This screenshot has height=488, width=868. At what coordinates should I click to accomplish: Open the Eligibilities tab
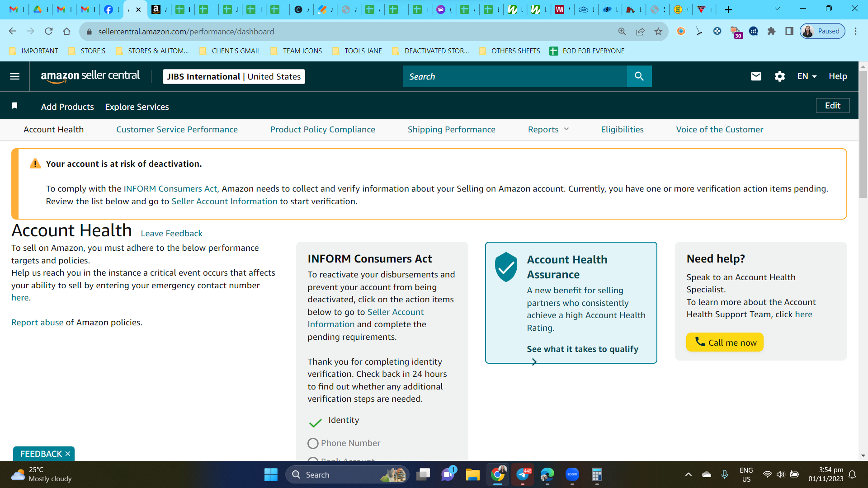622,130
